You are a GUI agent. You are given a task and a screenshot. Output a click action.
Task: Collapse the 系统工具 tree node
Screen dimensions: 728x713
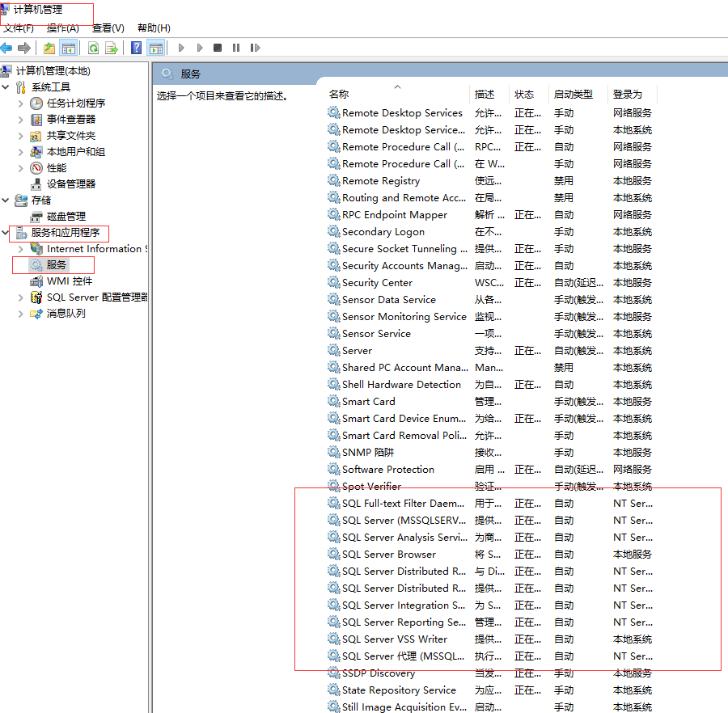pyautogui.click(x=6, y=86)
